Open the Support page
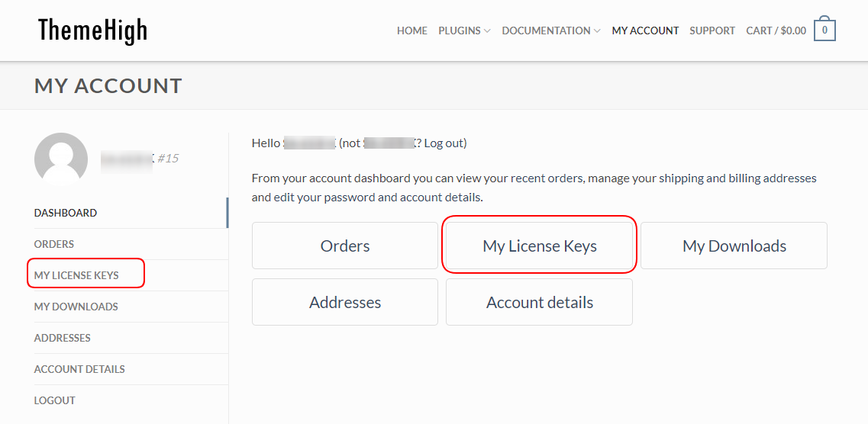Screen dimensions: 868x424 712,31
